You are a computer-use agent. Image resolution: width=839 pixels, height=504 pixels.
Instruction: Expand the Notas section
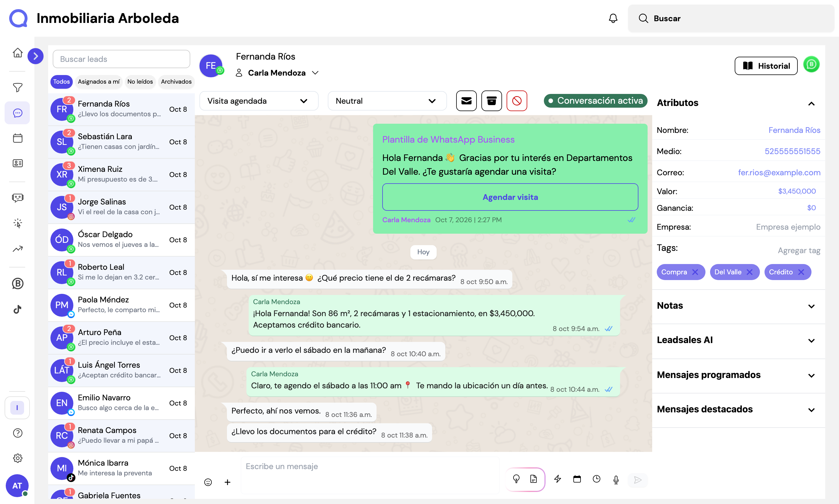click(x=811, y=306)
